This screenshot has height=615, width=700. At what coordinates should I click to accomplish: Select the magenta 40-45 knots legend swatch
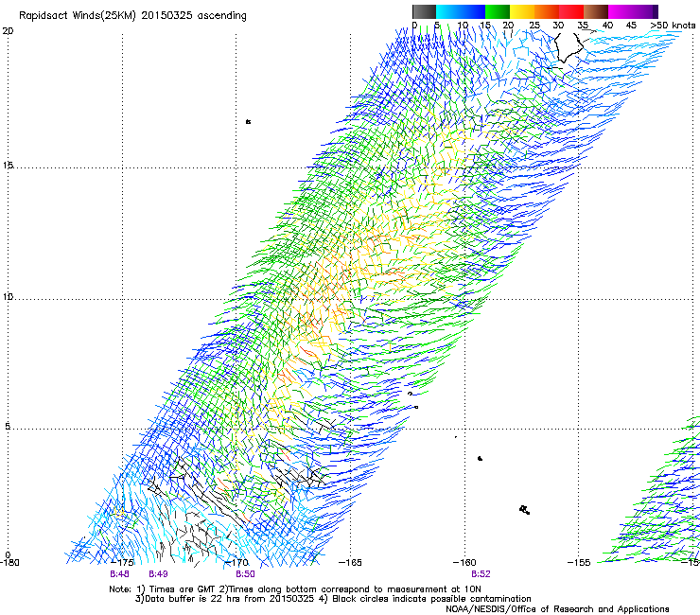(x=621, y=11)
